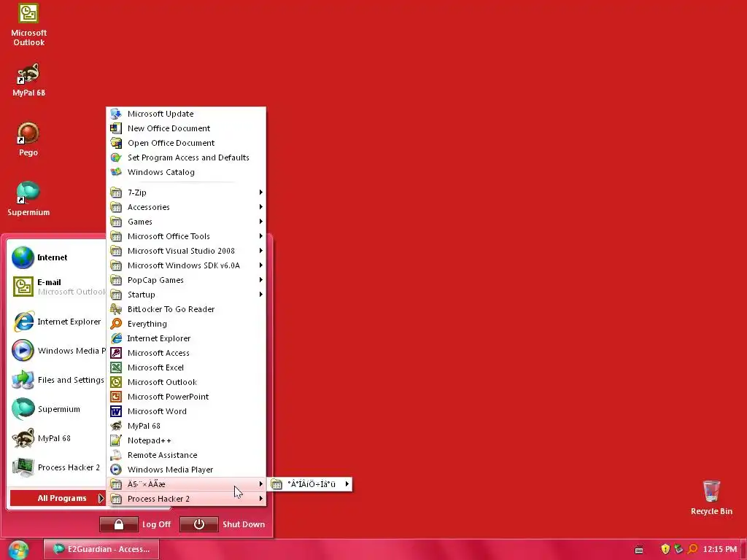Click the Windows Media Player icon in All Programs

pos(116,470)
